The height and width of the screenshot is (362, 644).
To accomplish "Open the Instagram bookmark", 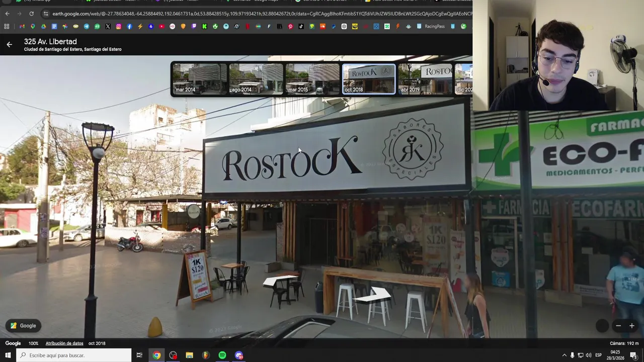I will tap(119, 26).
